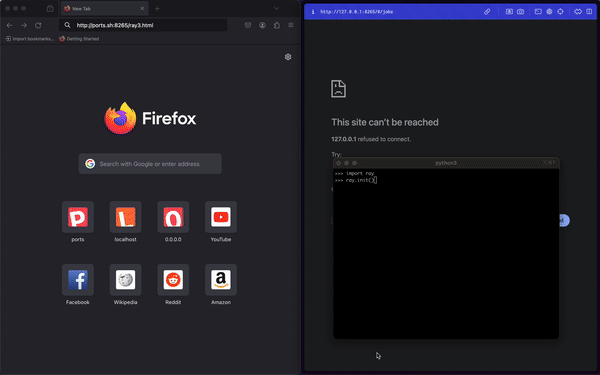The height and width of the screenshot is (375, 600).
Task: Select the New Tab tab
Action: (x=104, y=8)
